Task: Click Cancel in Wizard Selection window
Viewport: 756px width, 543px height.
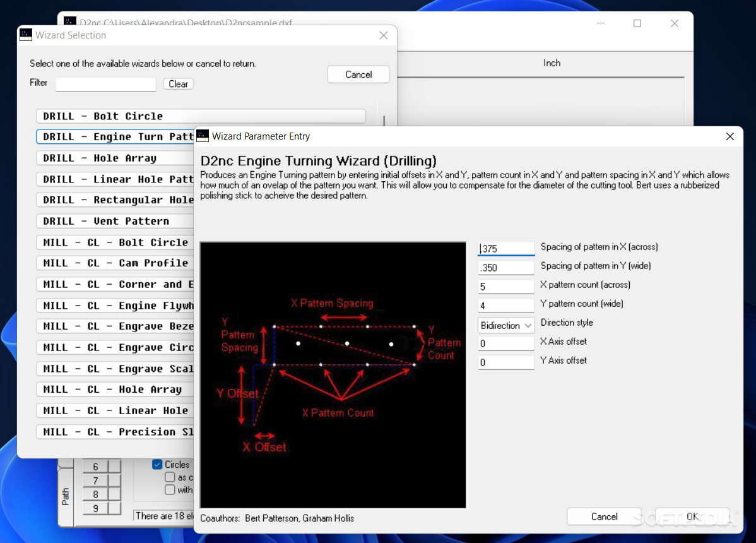Action: tap(358, 75)
